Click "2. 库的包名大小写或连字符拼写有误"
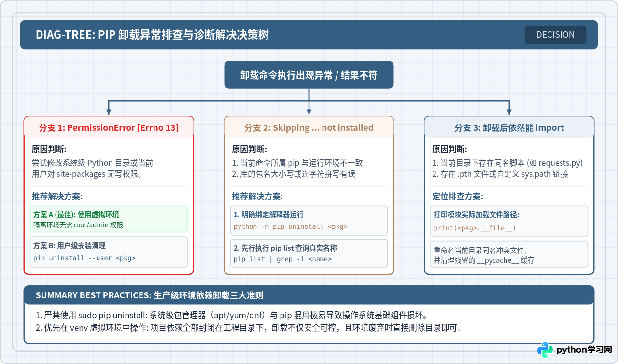This screenshot has width=618, height=364. click(295, 174)
